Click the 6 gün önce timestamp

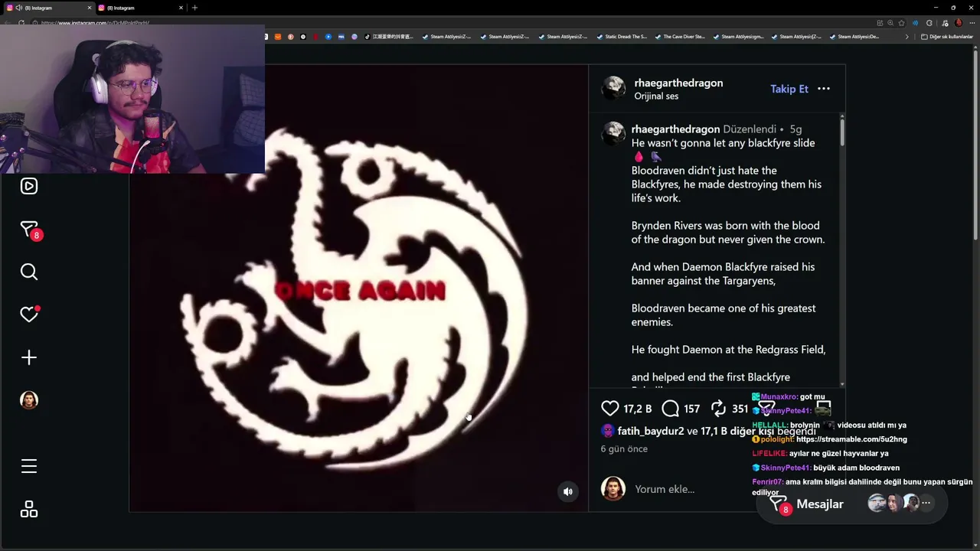point(624,448)
